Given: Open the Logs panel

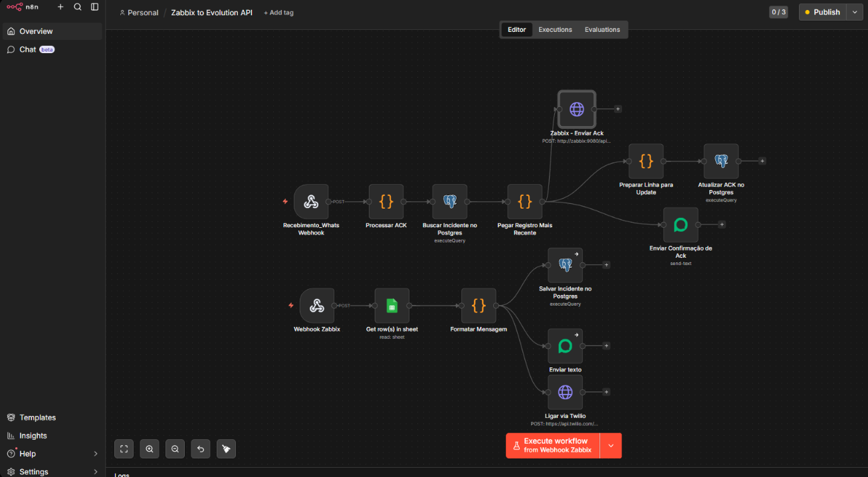Looking at the screenshot, I should [x=122, y=474].
